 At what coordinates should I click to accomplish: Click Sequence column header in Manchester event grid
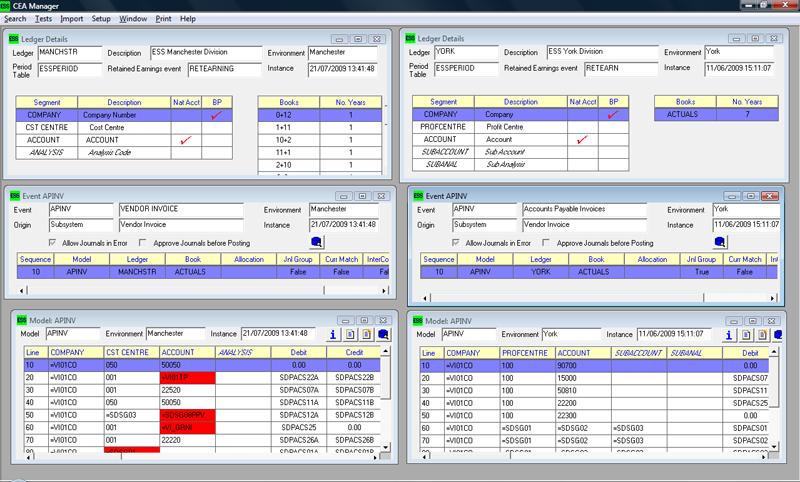point(36,260)
